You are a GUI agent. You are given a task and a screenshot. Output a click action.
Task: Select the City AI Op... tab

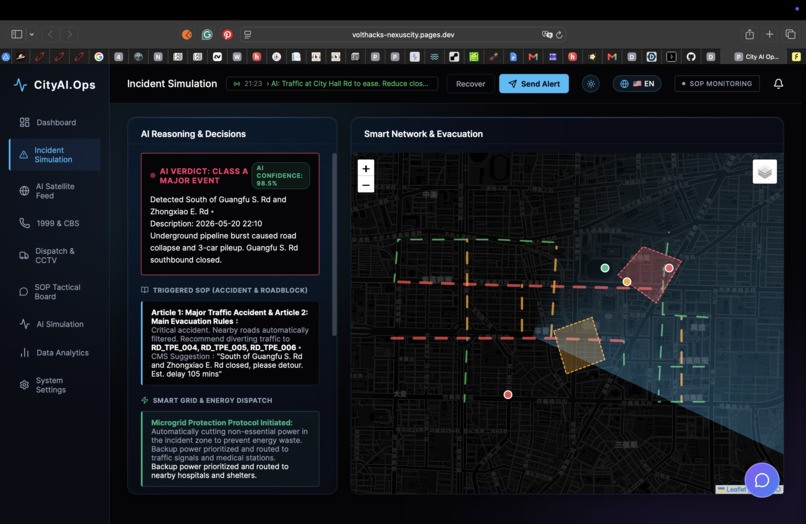point(756,57)
